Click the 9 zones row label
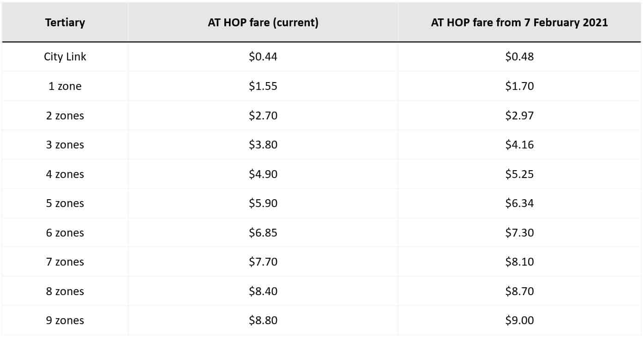Screen dimensions: 644x338 [65, 320]
